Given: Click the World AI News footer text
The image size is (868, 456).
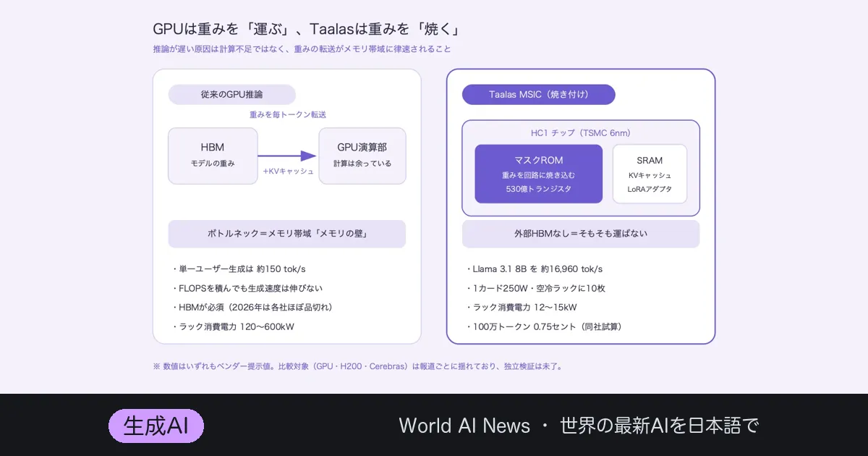Looking at the screenshot, I should tap(464, 426).
